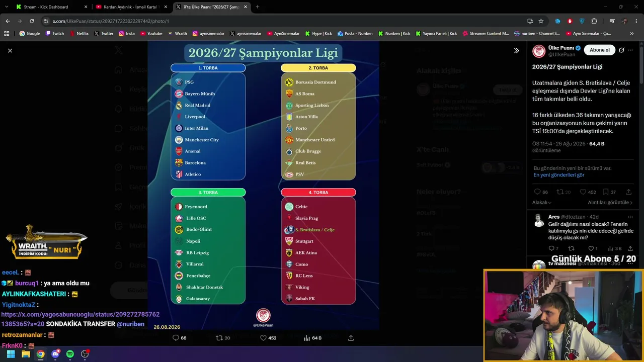Open the Youtube bookmark

tap(151, 34)
